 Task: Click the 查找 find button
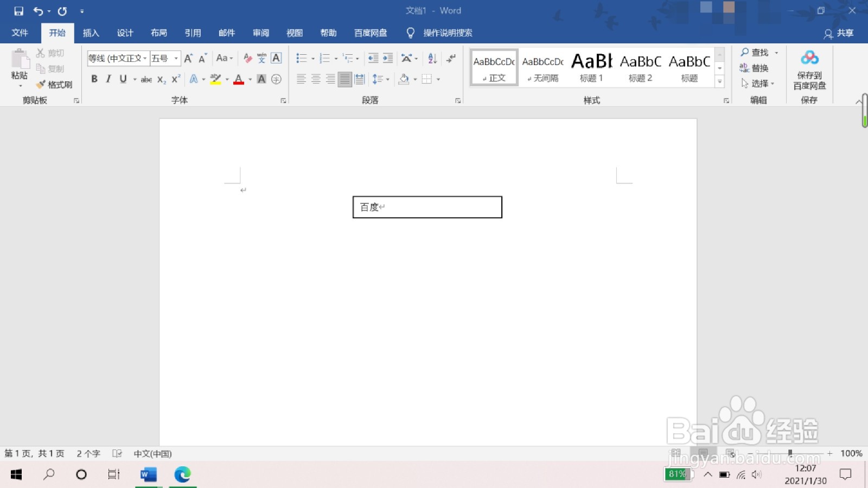(x=755, y=53)
